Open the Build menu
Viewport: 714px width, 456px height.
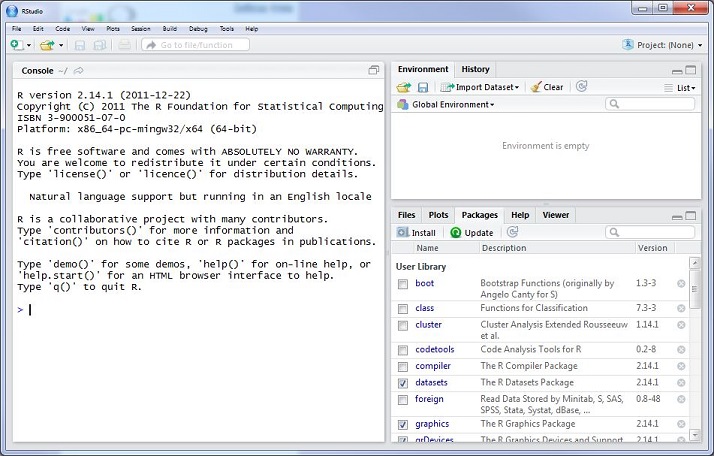click(x=170, y=29)
